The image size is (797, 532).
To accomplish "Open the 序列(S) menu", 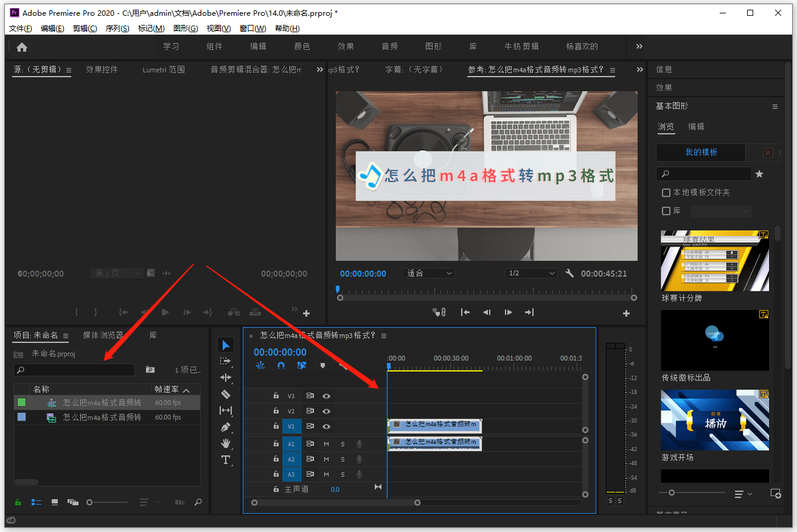I will [117, 29].
